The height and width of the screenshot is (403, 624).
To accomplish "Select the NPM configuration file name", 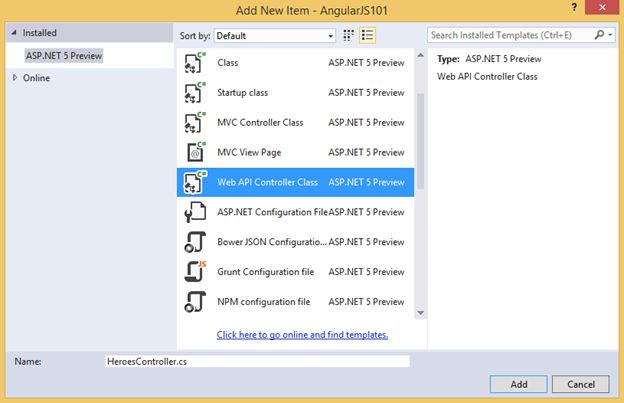I will click(263, 302).
